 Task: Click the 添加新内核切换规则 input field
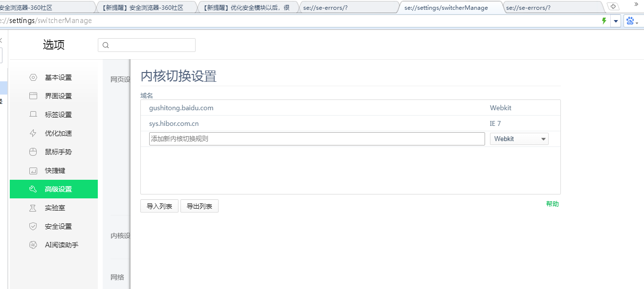coord(317,139)
